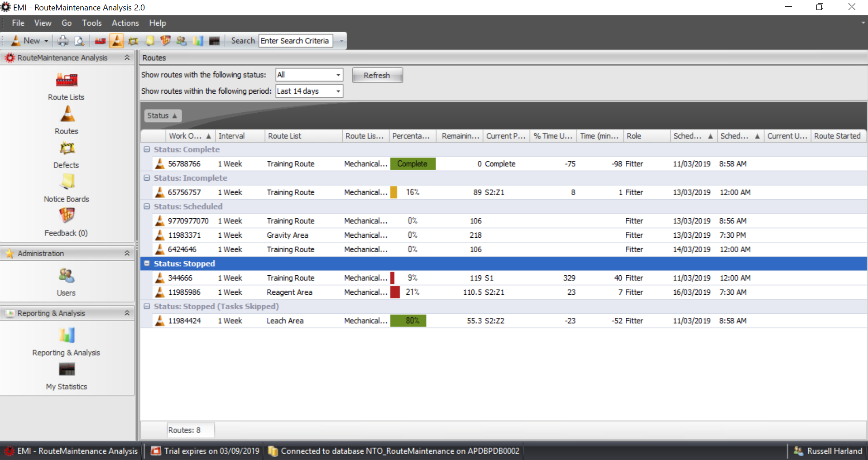Click the Print Preview toolbar icon

pyautogui.click(x=79, y=41)
